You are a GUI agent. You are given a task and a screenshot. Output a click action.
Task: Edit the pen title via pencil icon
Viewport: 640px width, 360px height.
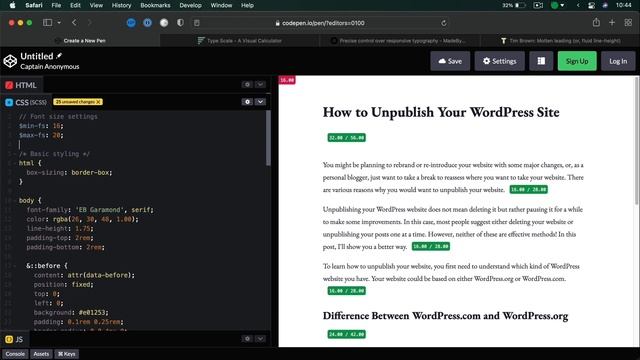point(59,56)
